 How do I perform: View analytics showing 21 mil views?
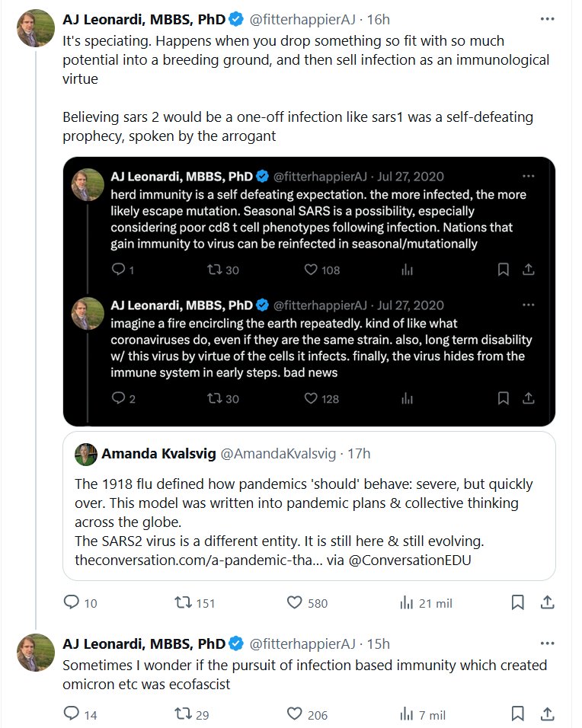(x=407, y=602)
